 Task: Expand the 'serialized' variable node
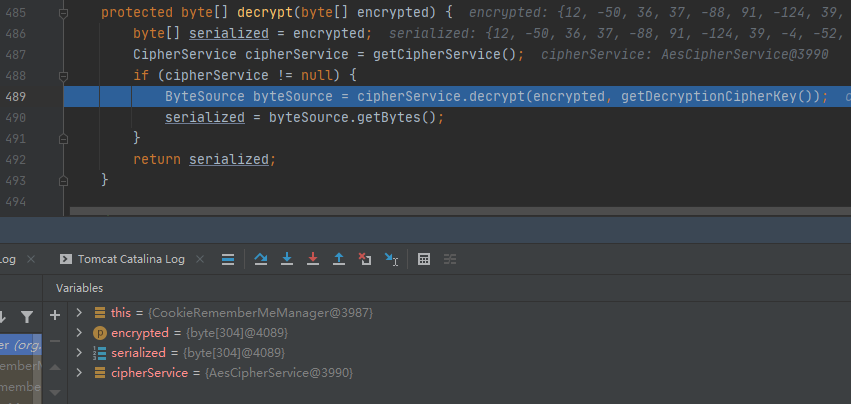click(80, 353)
